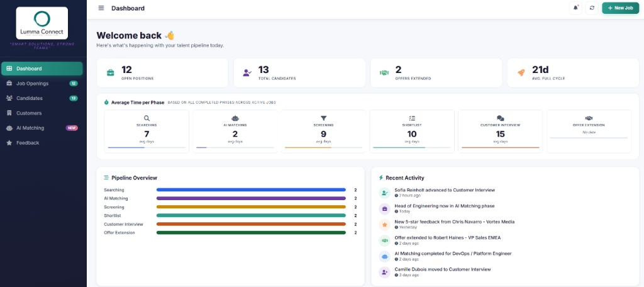The height and width of the screenshot is (287, 644).
Task: Click the AI Matching pipeline purple bar
Action: [251, 198]
